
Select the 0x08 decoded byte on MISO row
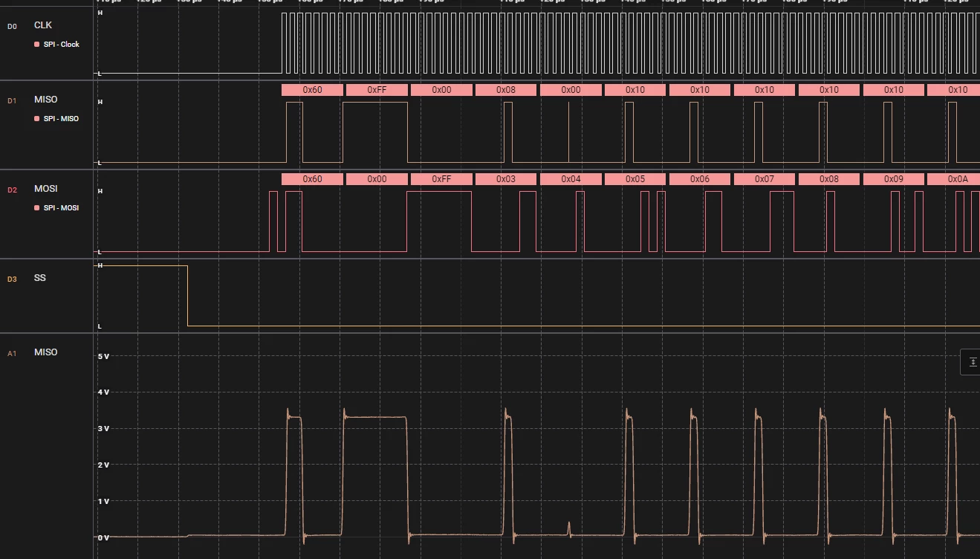(x=506, y=90)
